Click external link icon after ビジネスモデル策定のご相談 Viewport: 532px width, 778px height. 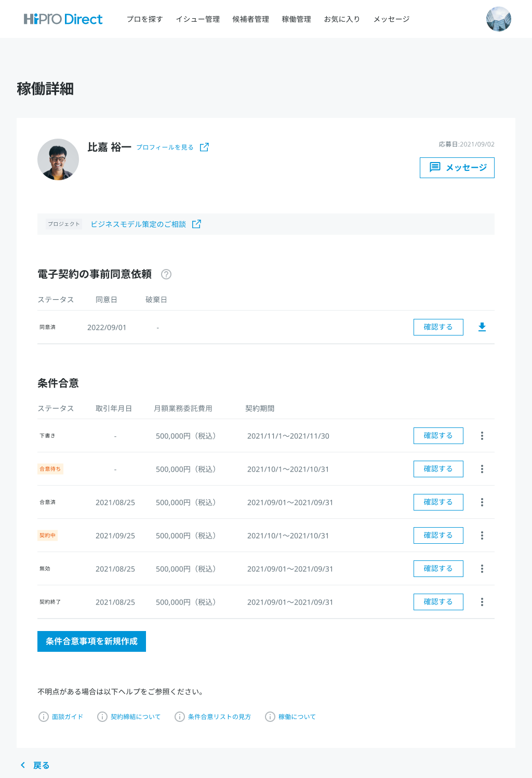coord(196,224)
